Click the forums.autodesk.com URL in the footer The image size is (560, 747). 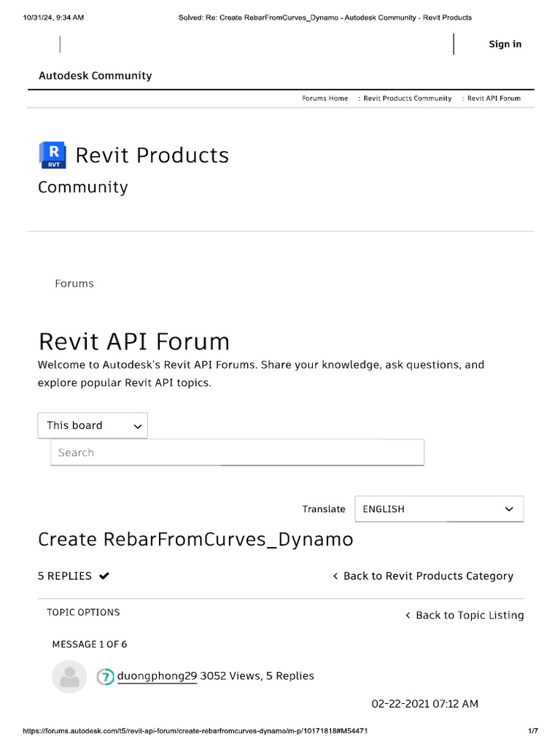click(195, 731)
